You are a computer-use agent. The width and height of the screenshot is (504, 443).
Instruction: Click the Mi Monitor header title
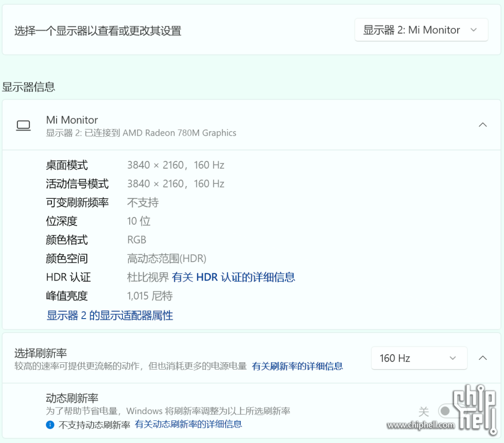pyautogui.click(x=72, y=120)
